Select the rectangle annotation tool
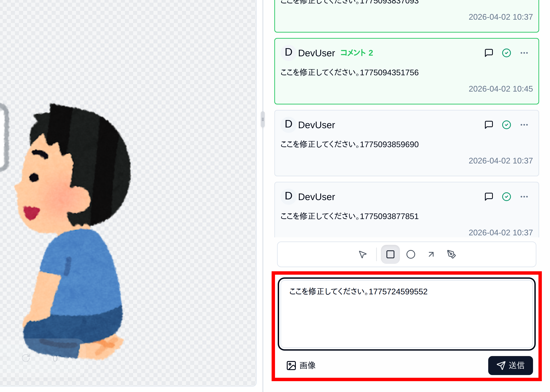This screenshot has height=392, width=550. 390,254
